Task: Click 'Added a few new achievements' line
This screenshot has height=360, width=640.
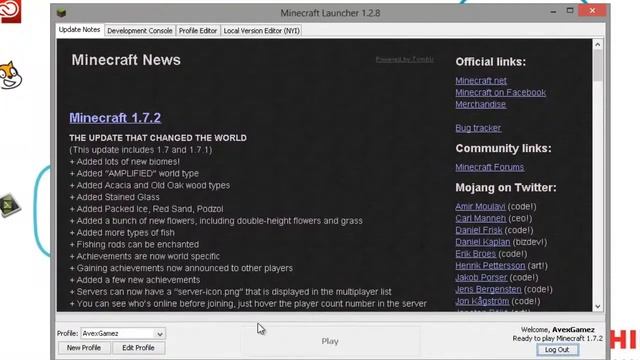Action: point(135,280)
